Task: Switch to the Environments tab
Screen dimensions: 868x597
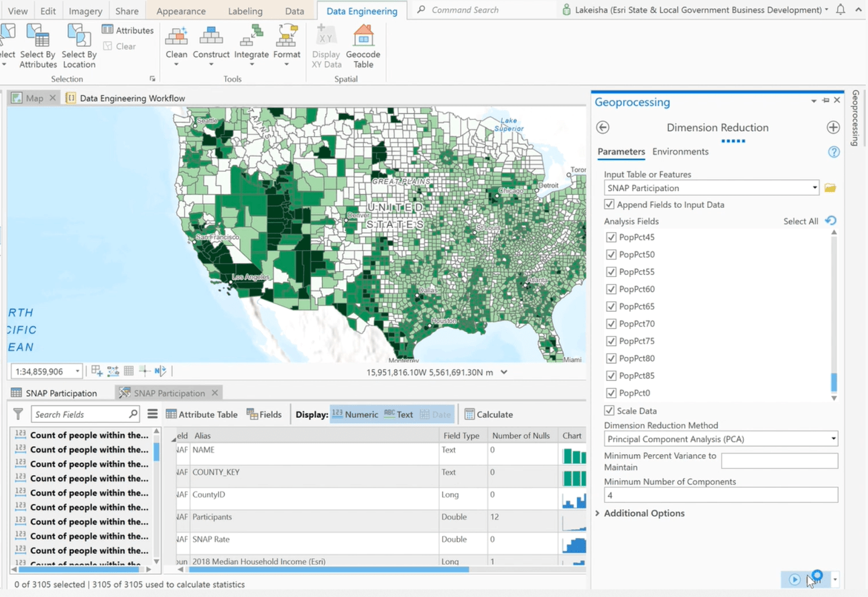Action: click(680, 152)
